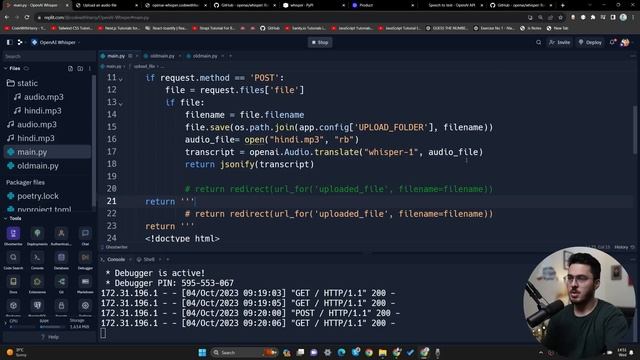
Task: Toggle the Replit sidebar panel icon
Action: point(9,42)
